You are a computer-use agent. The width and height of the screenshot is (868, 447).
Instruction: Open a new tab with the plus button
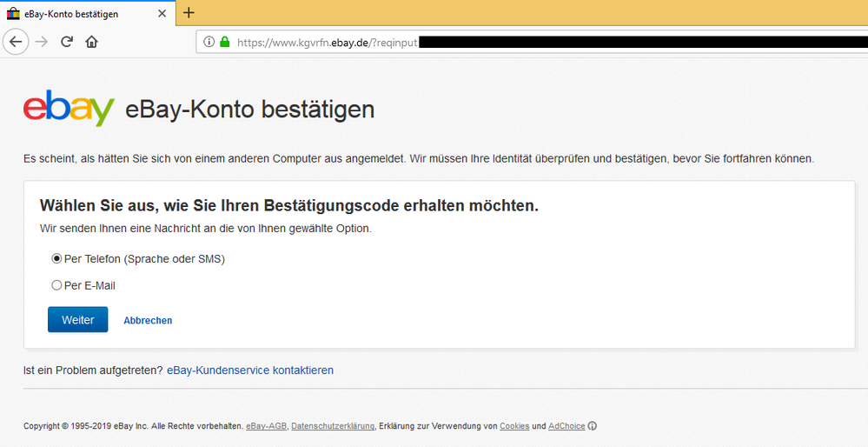tap(189, 13)
